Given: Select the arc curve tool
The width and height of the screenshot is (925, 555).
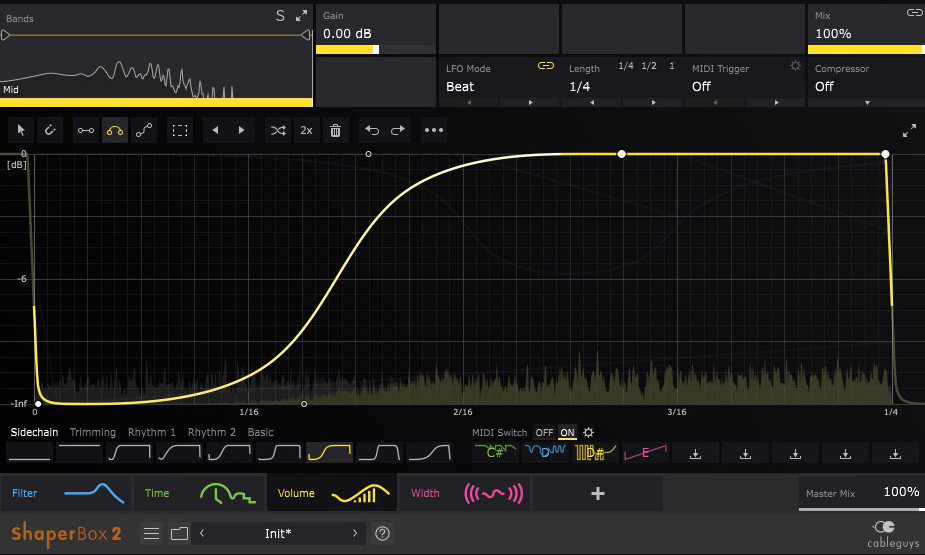Looking at the screenshot, I should (x=114, y=130).
